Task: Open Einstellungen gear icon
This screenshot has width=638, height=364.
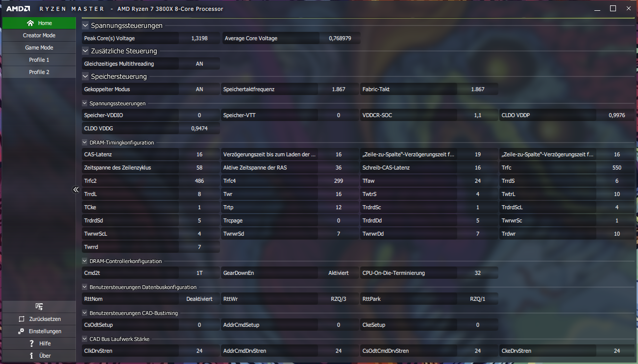Action: click(x=21, y=331)
